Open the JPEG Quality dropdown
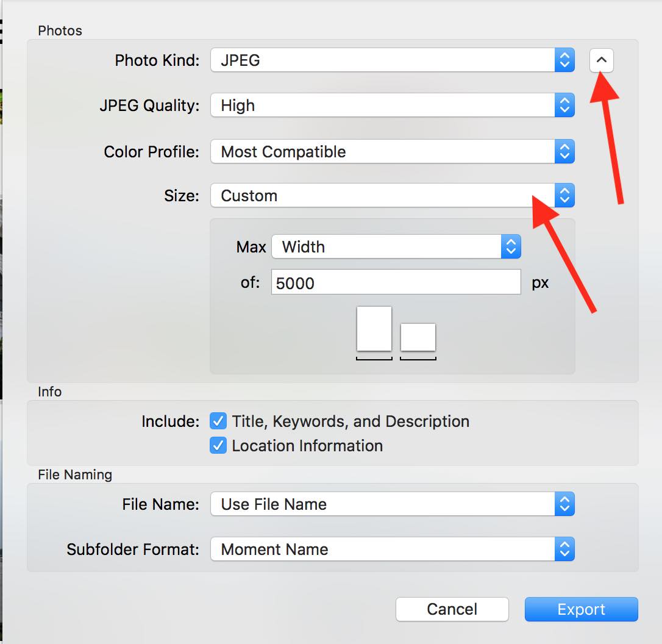The width and height of the screenshot is (662, 644). pyautogui.click(x=382, y=106)
